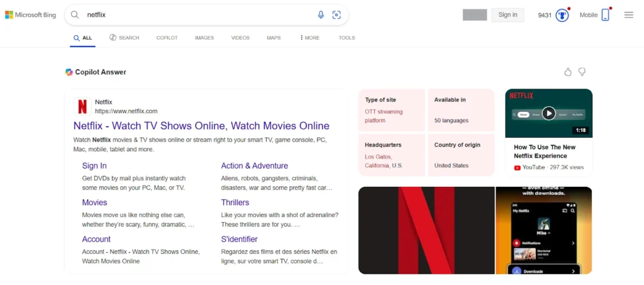Image resolution: width=644 pixels, height=285 pixels.
Task: Open visual search camera icon
Action: (336, 14)
